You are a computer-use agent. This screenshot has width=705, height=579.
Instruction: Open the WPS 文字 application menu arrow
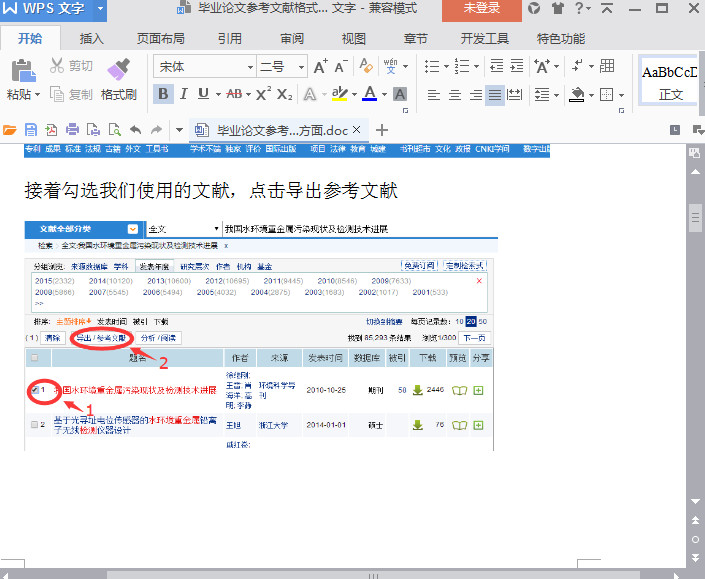(x=100, y=8)
